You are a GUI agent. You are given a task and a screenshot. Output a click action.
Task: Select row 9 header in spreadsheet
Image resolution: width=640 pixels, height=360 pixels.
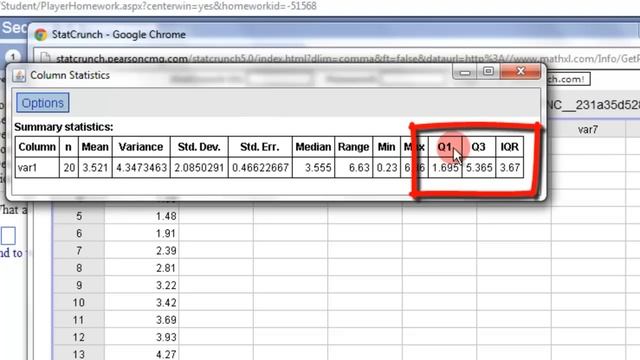tap(79, 285)
